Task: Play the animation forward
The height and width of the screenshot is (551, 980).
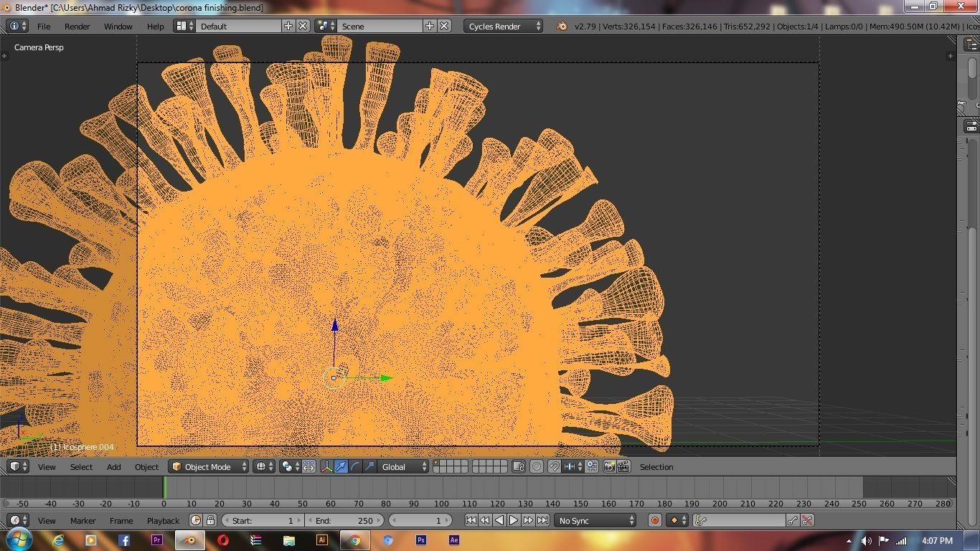Action: pos(514,520)
